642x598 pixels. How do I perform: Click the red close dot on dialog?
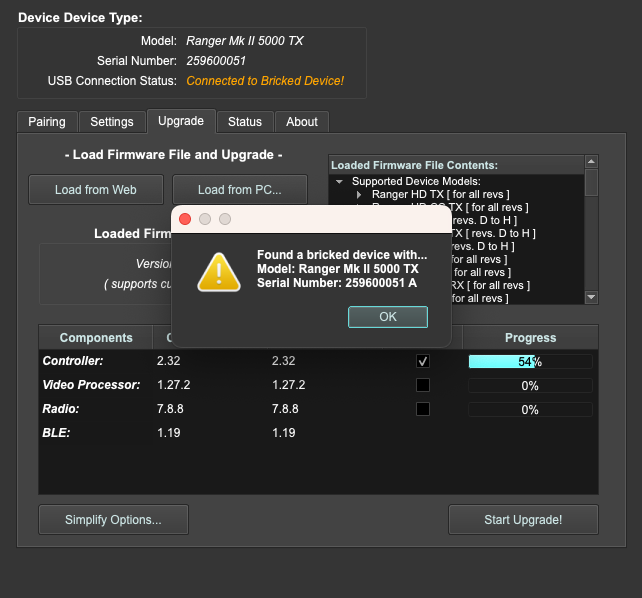[185, 219]
